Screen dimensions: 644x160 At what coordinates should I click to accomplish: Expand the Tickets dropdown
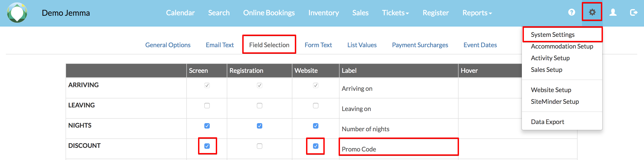(x=395, y=13)
